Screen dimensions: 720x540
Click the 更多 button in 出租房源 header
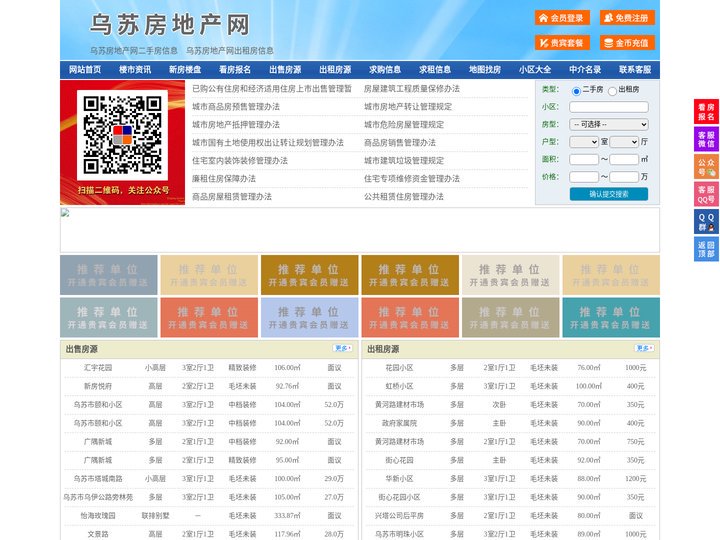(644, 349)
